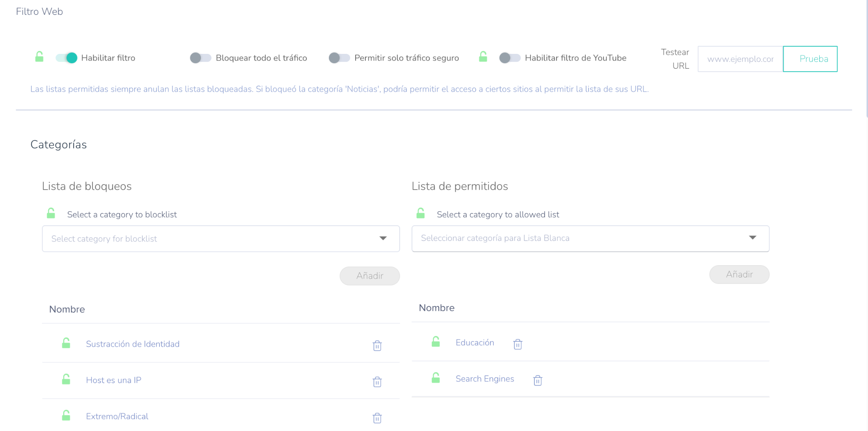Click the Testear URL input field
Image resolution: width=868 pixels, height=431 pixels.
(740, 59)
